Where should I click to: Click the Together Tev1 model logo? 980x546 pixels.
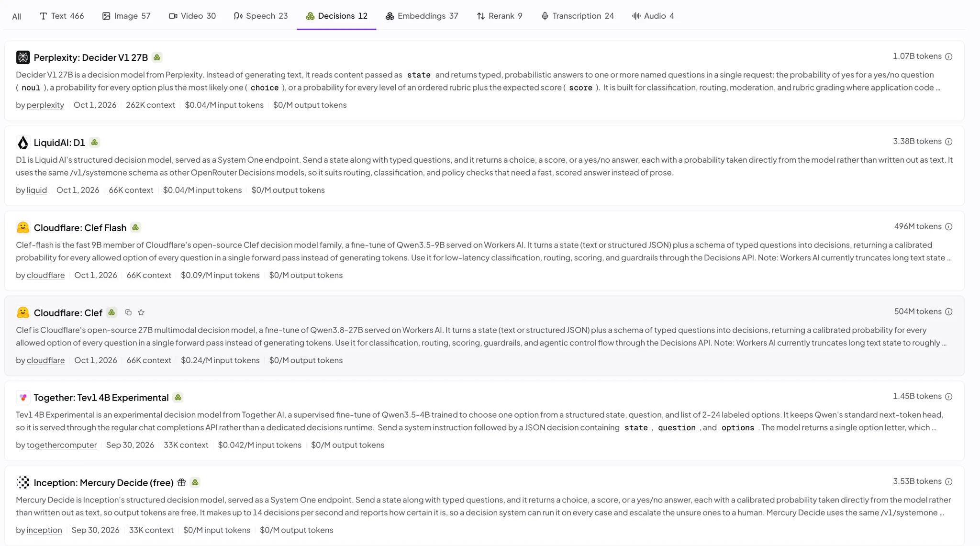23,398
